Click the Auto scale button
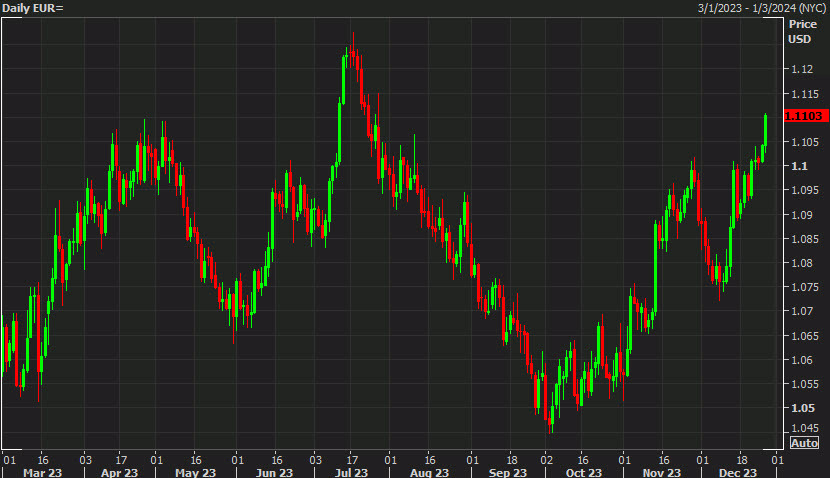Screen dimensions: 830x478 804,443
